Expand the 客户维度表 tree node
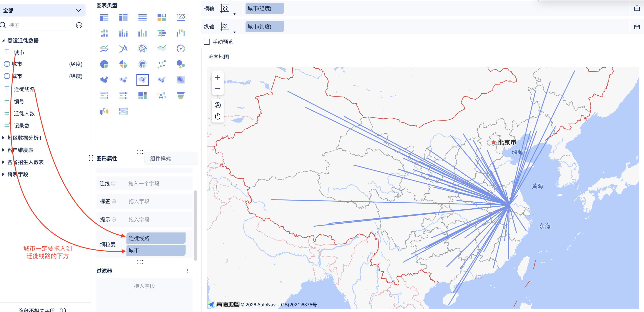 click(x=3, y=150)
